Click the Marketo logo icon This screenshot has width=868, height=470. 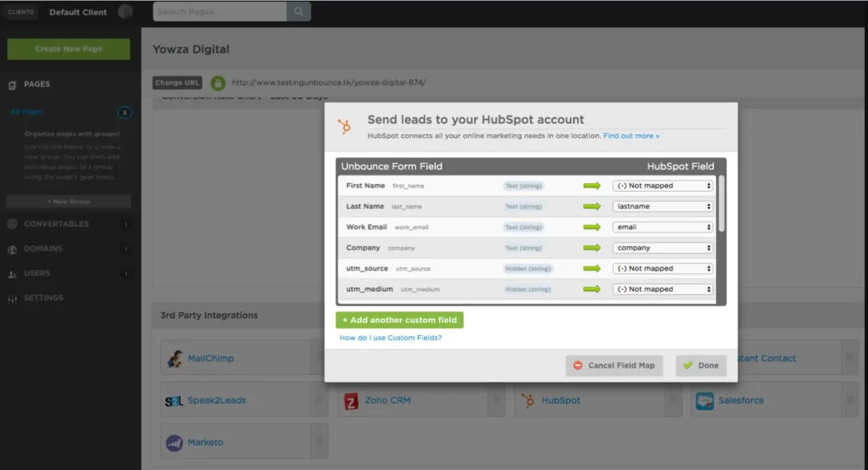coord(175,443)
